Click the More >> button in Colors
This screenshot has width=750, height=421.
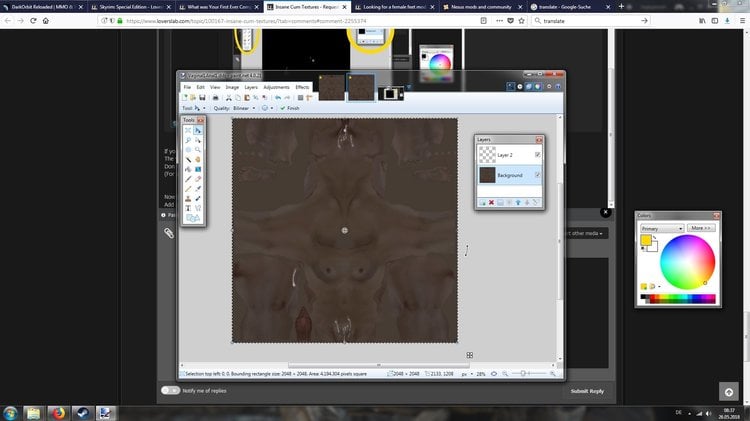(x=701, y=228)
